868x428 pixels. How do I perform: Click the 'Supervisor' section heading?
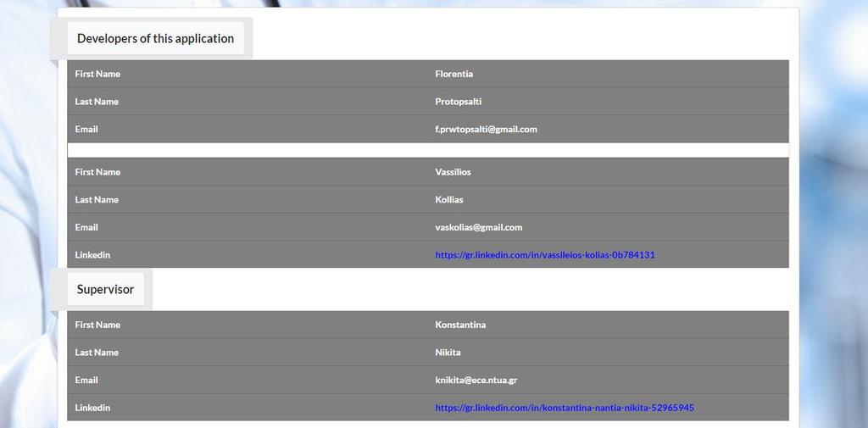[x=106, y=289]
